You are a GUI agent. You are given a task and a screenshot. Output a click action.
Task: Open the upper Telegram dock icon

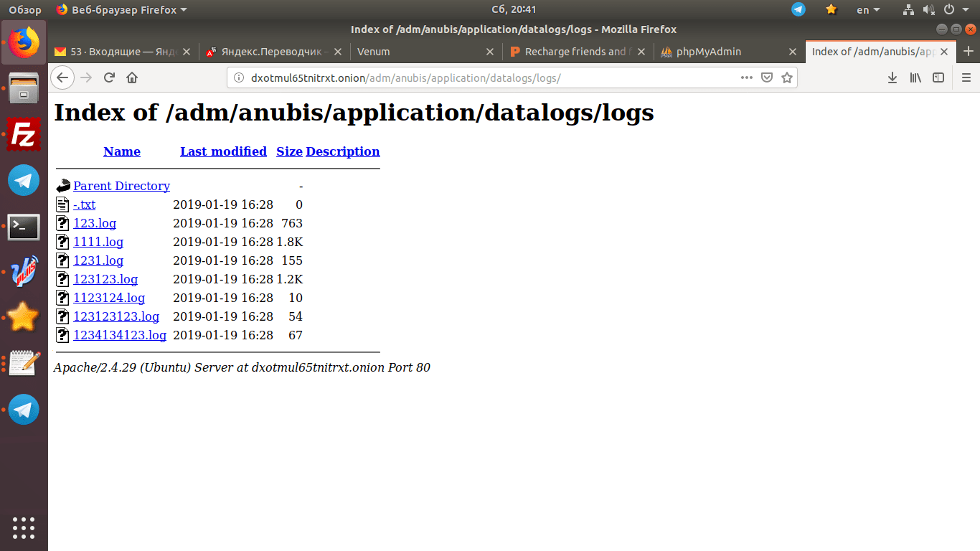point(24,180)
